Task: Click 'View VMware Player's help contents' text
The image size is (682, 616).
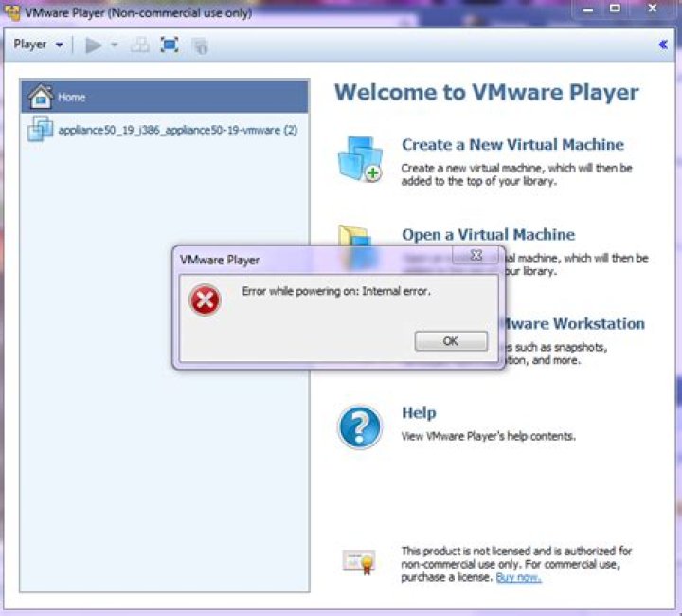Action: point(488,436)
